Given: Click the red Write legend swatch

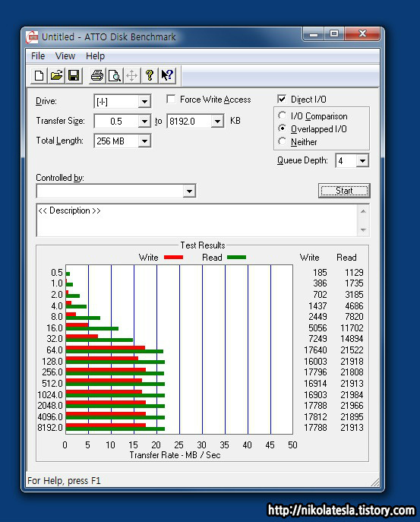Looking at the screenshot, I should tap(173, 258).
